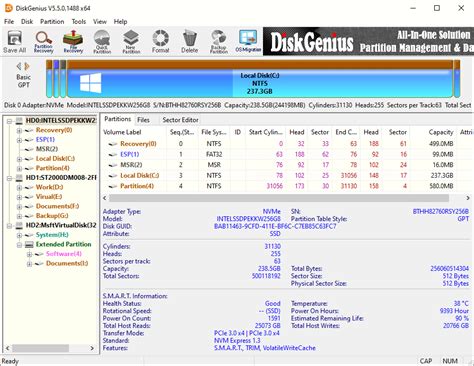Open the View menu

pyautogui.click(x=100, y=22)
